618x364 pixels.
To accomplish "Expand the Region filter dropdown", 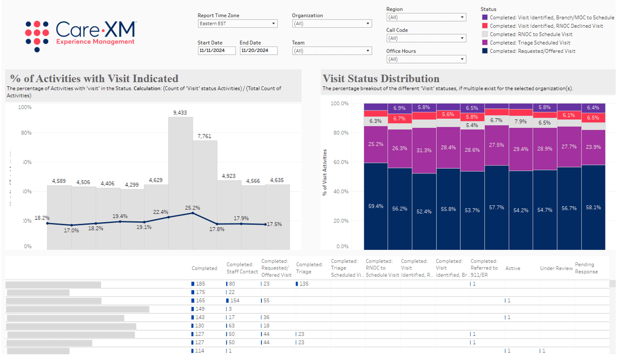I will pyautogui.click(x=426, y=18).
